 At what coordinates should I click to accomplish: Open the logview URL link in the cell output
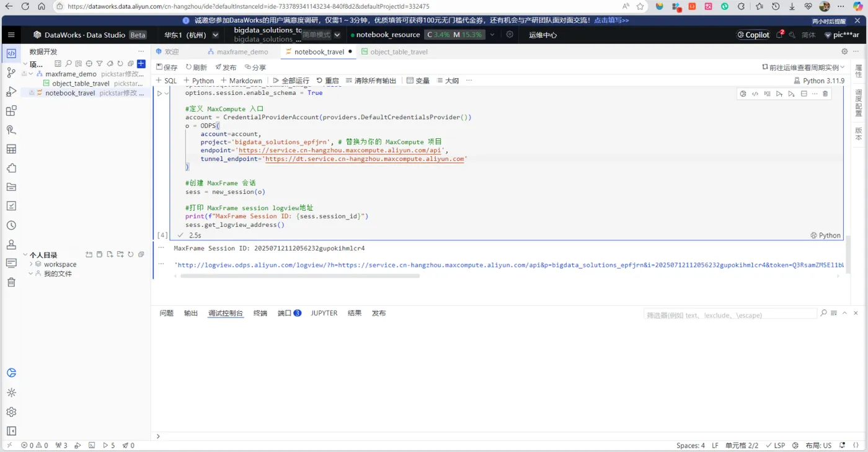pyautogui.click(x=509, y=265)
